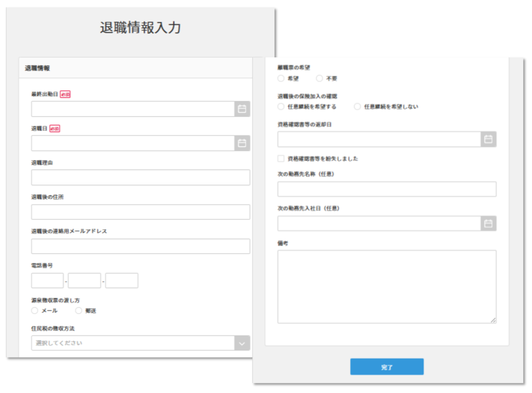Click the 退職後の連絡用メールアドレス field

(x=141, y=246)
